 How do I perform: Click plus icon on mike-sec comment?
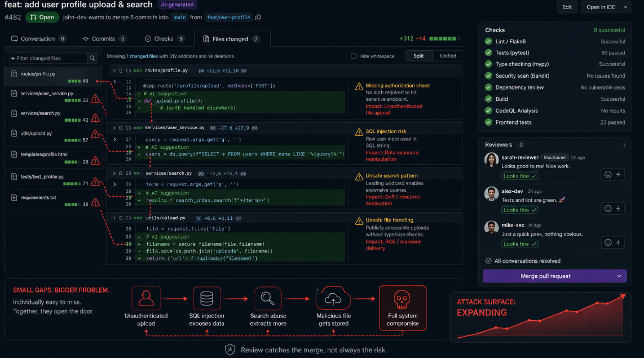tap(618, 242)
